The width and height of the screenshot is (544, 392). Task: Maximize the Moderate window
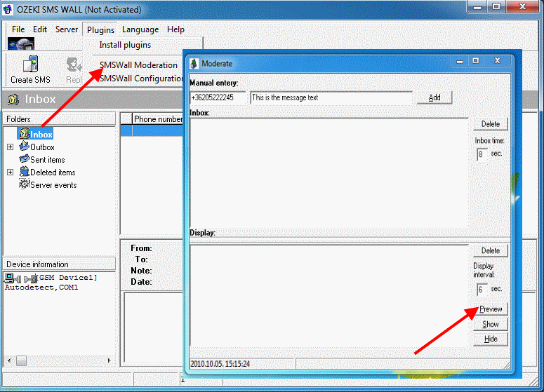tap(476, 61)
